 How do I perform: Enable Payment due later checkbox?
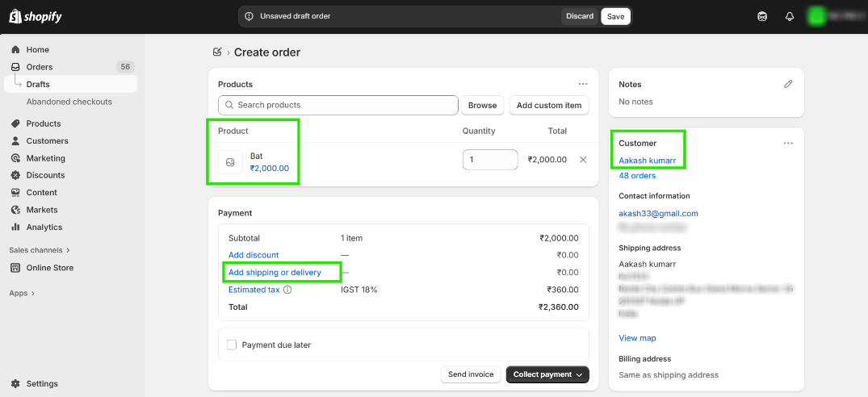232,345
